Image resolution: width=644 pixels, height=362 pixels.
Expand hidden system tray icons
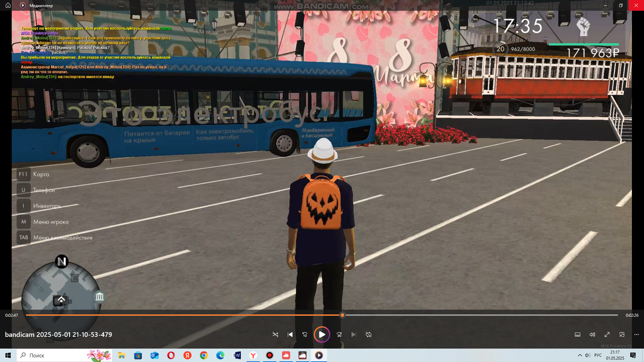(580, 355)
